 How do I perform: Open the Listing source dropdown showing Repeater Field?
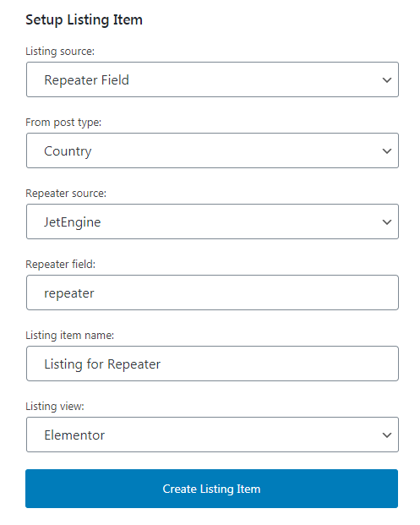pos(212,79)
